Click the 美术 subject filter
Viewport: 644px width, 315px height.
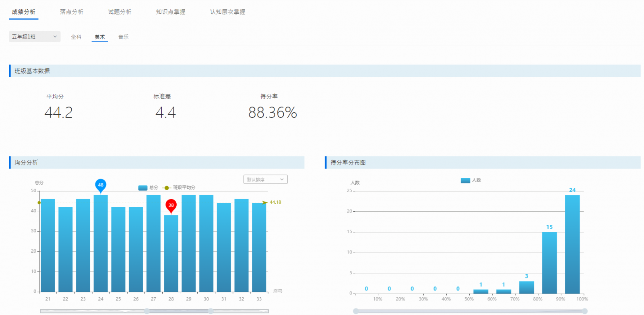point(100,37)
